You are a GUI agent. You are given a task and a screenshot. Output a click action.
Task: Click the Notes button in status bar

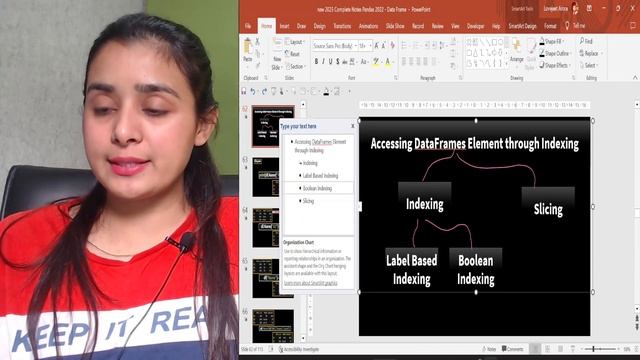tap(489, 349)
